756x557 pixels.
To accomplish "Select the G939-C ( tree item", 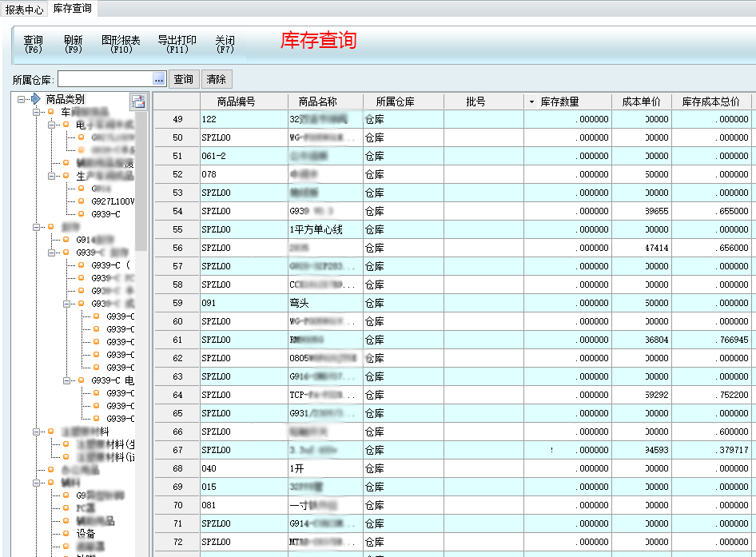I will pyautogui.click(x=111, y=265).
